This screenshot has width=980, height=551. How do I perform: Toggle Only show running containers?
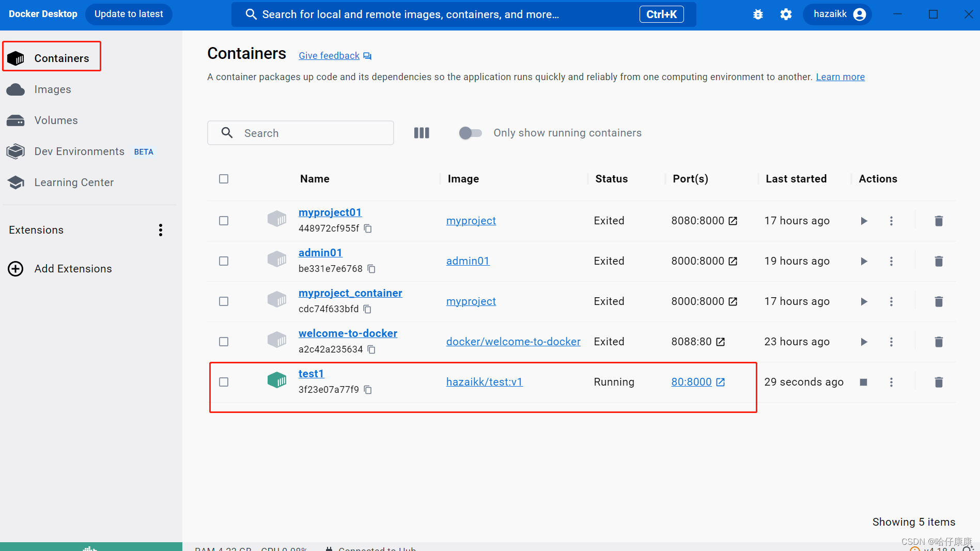pos(470,133)
